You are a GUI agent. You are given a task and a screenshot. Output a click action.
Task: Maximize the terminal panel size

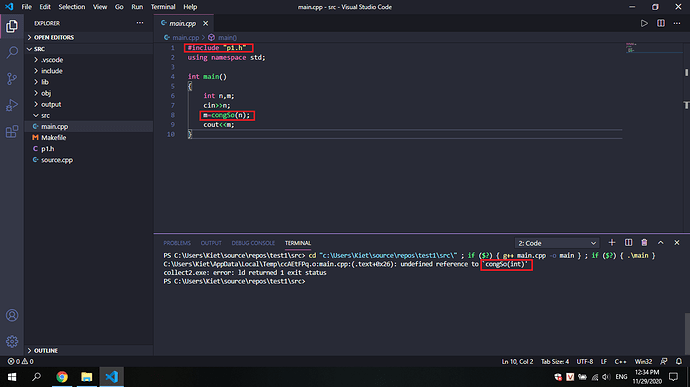[661, 243]
